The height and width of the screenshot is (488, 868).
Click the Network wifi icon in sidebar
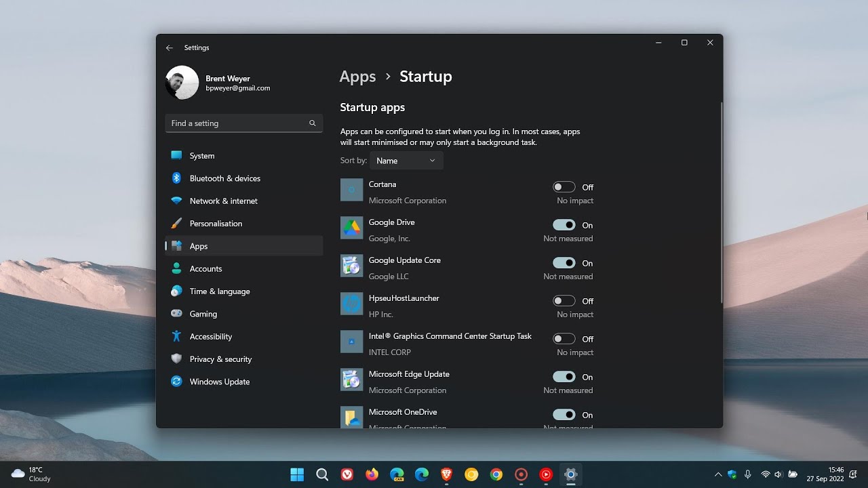(176, 201)
